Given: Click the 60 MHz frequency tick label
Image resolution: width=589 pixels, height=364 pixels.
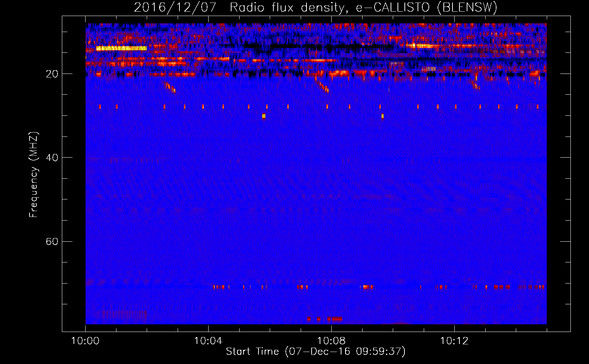Looking at the screenshot, I should 52,241.
